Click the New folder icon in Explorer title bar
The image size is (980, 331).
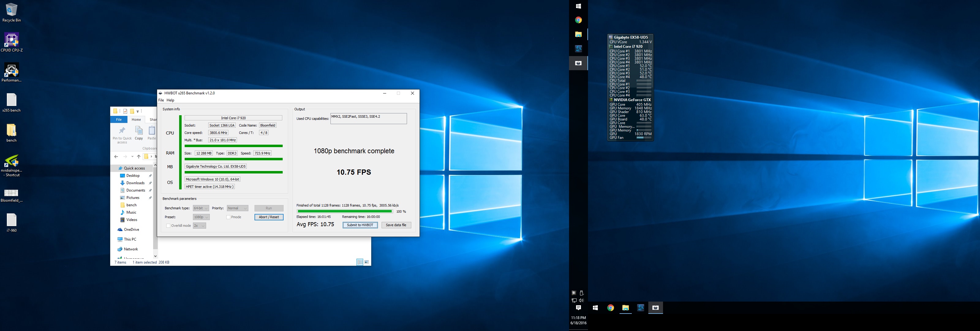click(x=132, y=111)
